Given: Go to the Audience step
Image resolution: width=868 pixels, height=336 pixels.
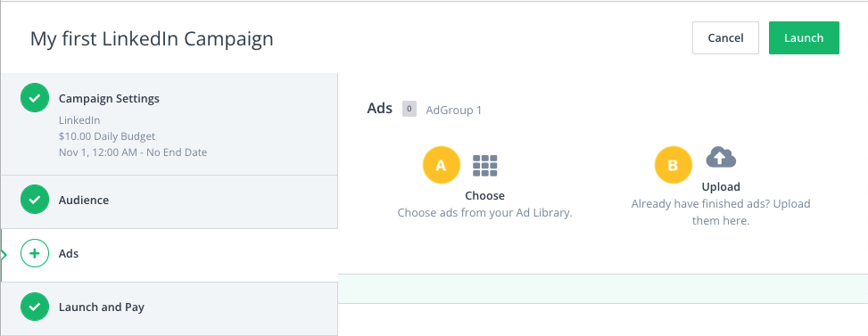Looking at the screenshot, I should [169, 201].
